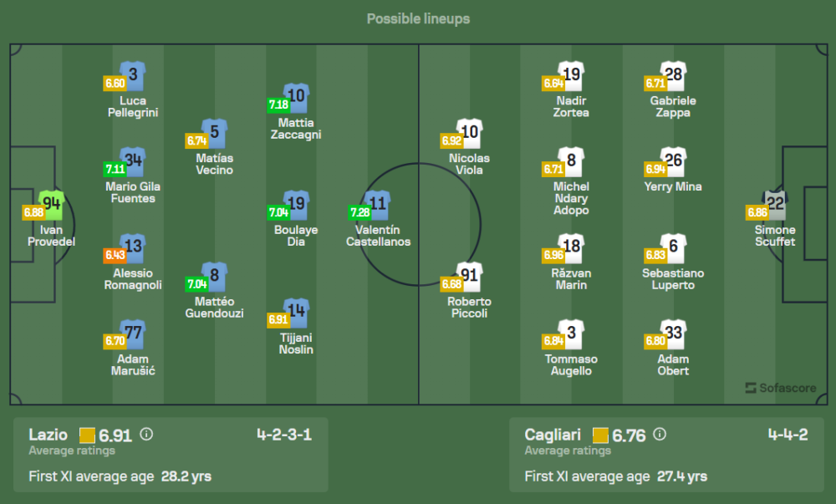Click the Lazio team name

coord(48,435)
